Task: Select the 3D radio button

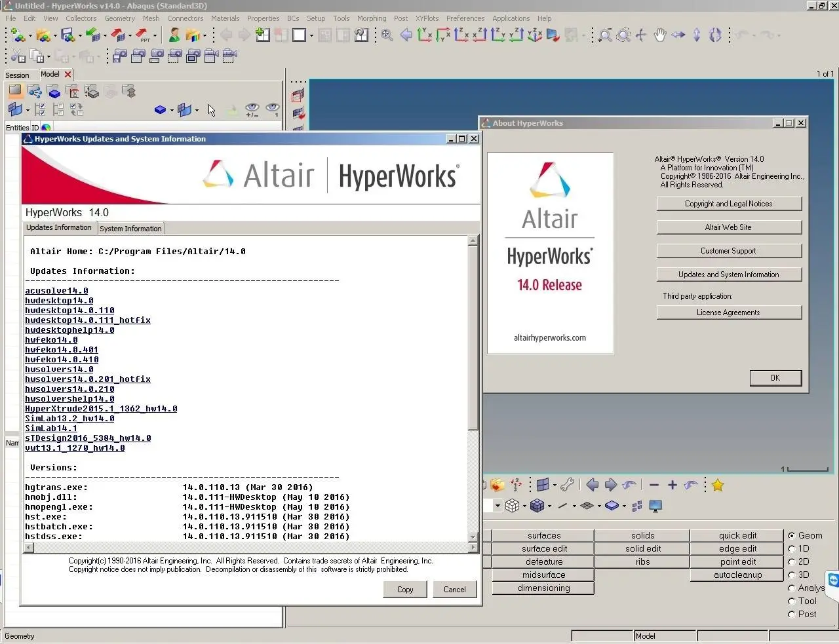Action: pyautogui.click(x=792, y=575)
